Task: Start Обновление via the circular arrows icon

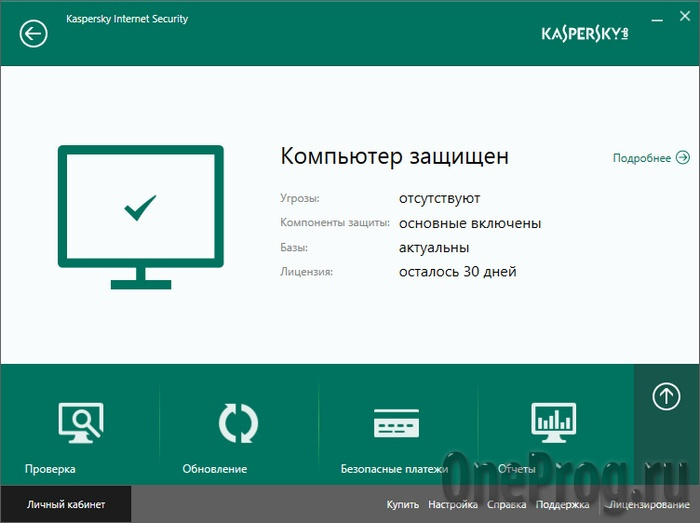Action: point(238,423)
